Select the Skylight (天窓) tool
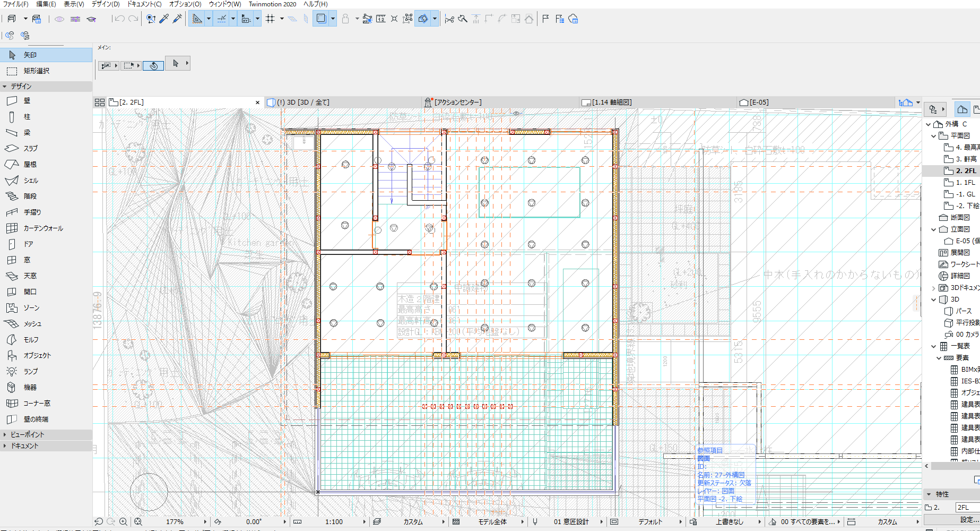 click(46, 276)
